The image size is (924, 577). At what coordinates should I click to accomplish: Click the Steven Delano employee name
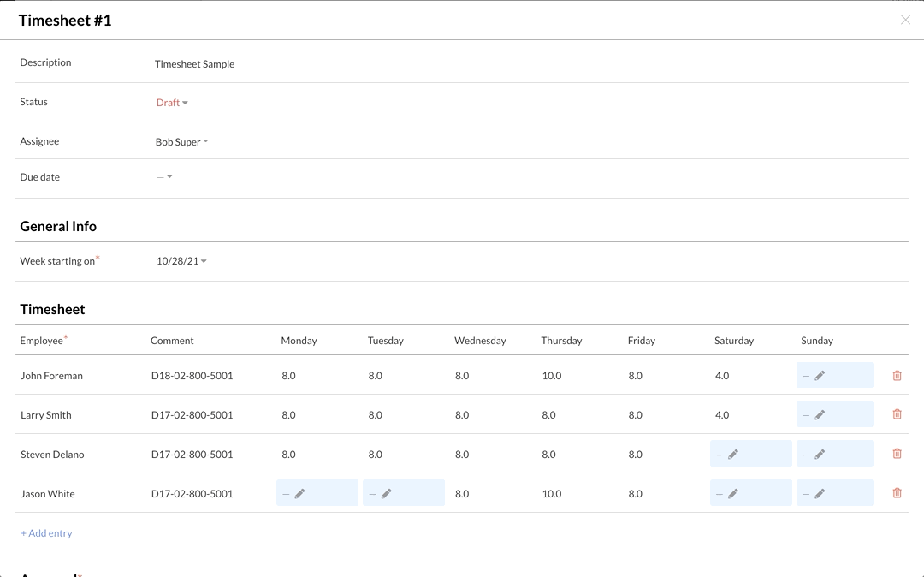click(x=52, y=455)
